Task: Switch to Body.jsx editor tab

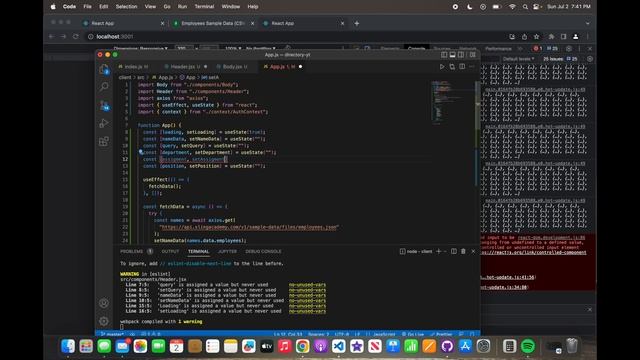Action: click(x=235, y=67)
